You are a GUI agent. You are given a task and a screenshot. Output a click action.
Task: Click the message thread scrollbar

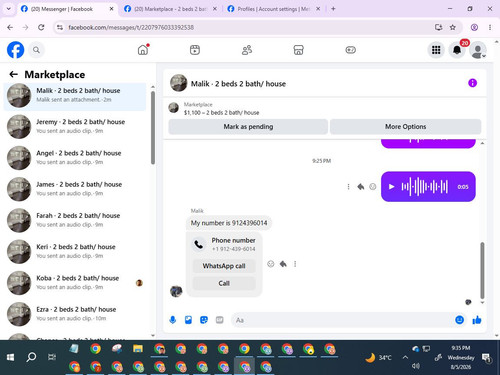482,270
